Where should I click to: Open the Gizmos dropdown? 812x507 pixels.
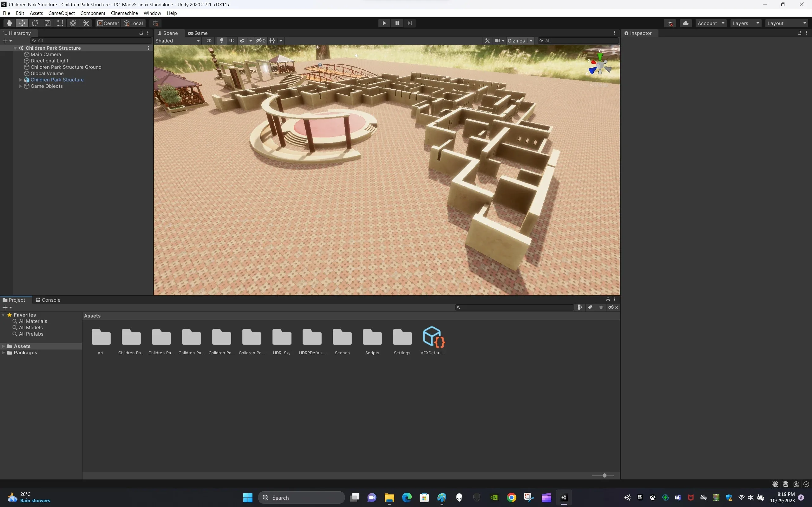coord(520,40)
